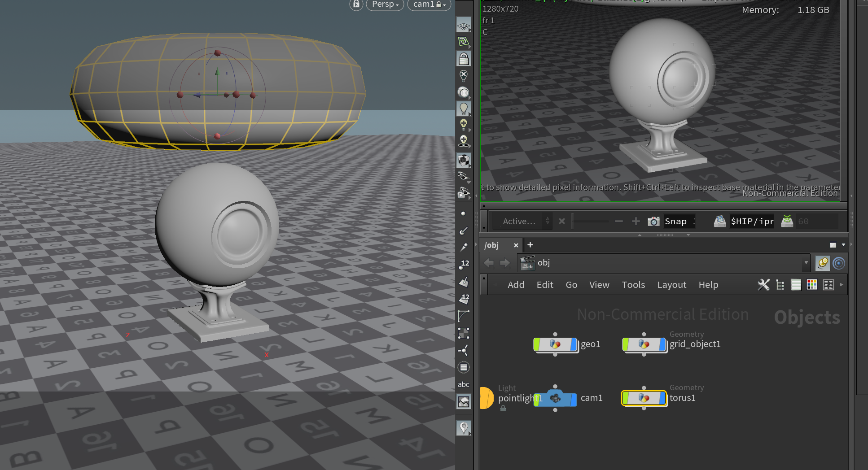Click the $HIP/ipr output path field
Viewport: 868px width, 470px height.
[752, 221]
